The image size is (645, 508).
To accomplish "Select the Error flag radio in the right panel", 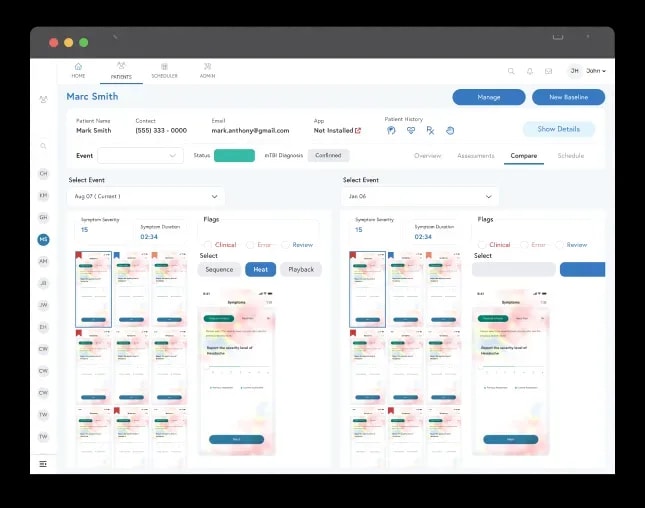I will pos(524,245).
